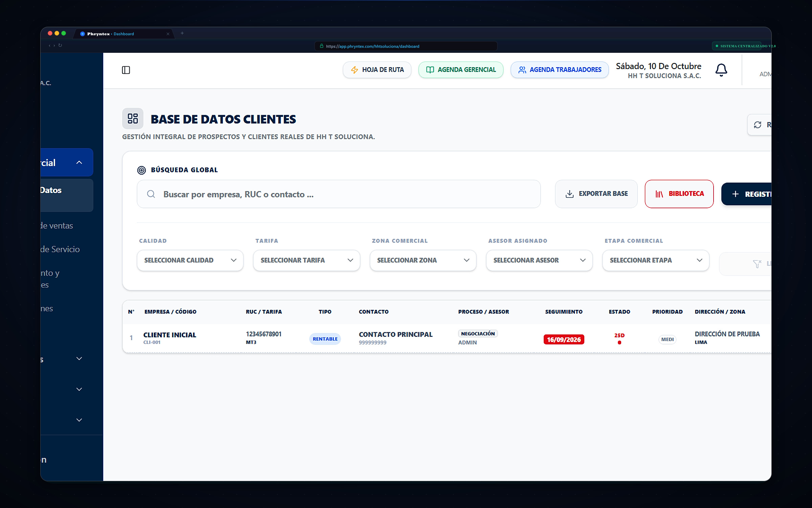Open Seleccionar Tarifa dropdown

307,260
